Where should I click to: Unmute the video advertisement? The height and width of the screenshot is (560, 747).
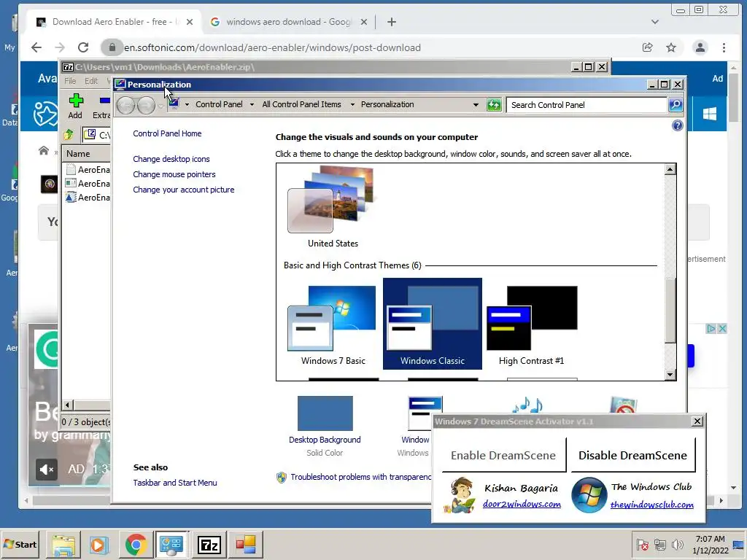tap(47, 470)
